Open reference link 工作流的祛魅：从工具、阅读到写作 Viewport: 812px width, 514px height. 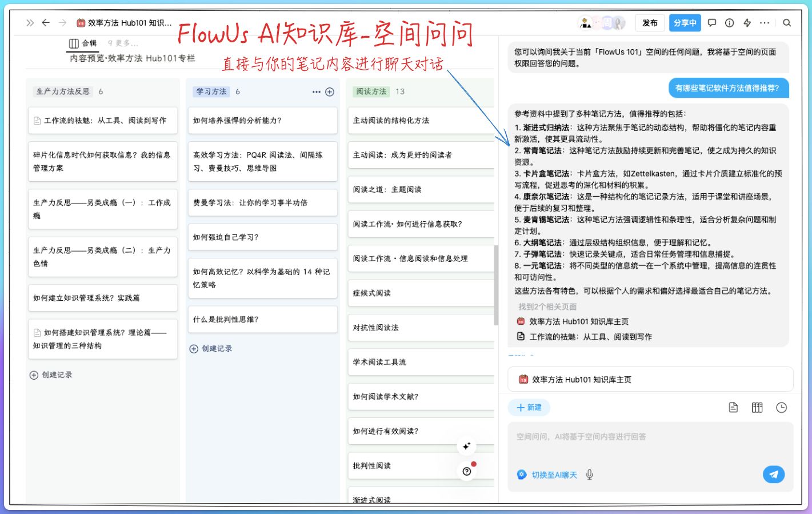pyautogui.click(x=584, y=337)
